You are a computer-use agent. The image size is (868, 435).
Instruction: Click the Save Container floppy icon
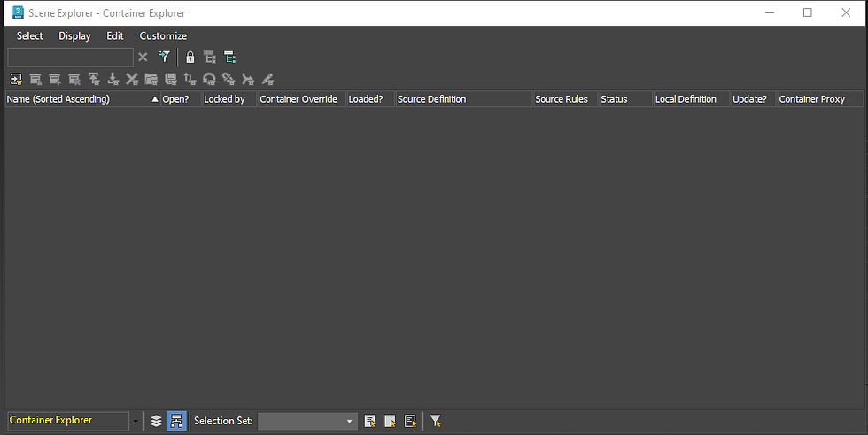point(170,79)
